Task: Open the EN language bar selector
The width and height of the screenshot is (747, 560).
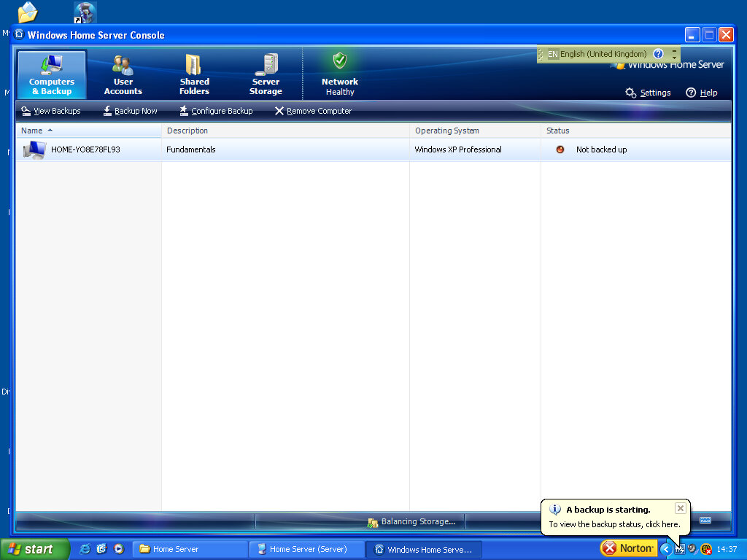Action: (553, 54)
